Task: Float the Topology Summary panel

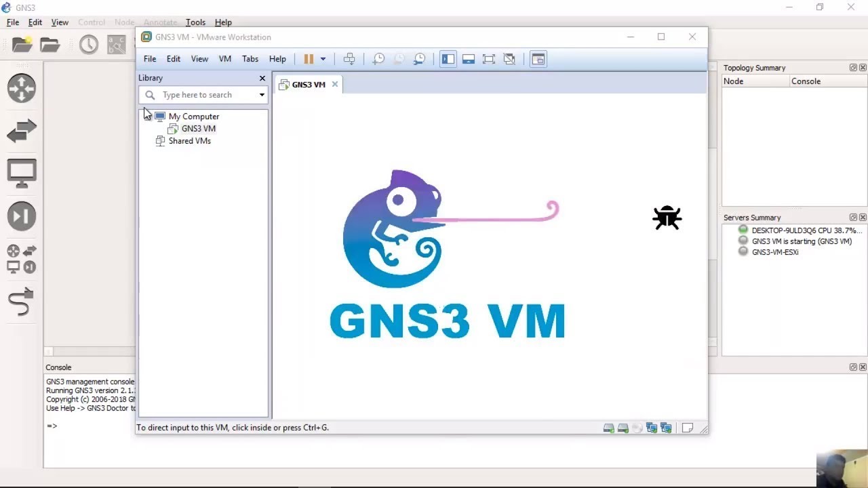Action: coord(853,68)
